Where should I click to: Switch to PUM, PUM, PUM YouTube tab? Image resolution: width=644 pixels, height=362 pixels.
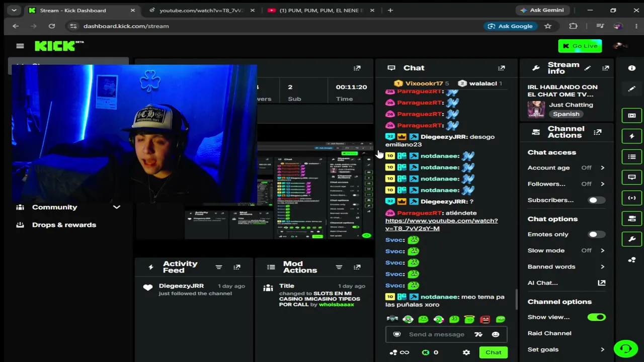pos(321,10)
